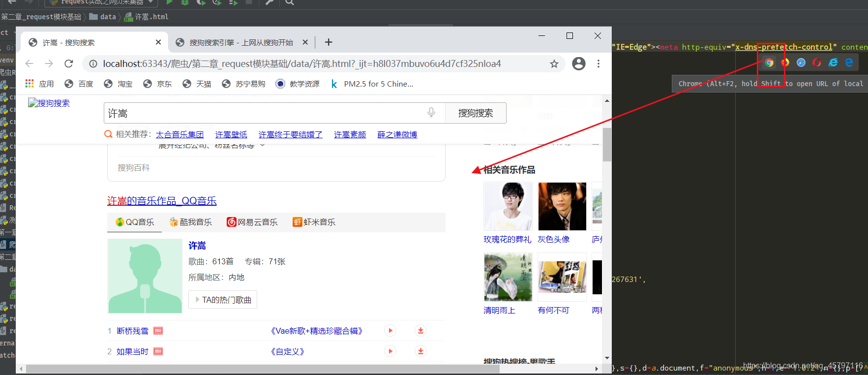
Task: Click data folder in PyCharm breadcrumb
Action: (103, 17)
